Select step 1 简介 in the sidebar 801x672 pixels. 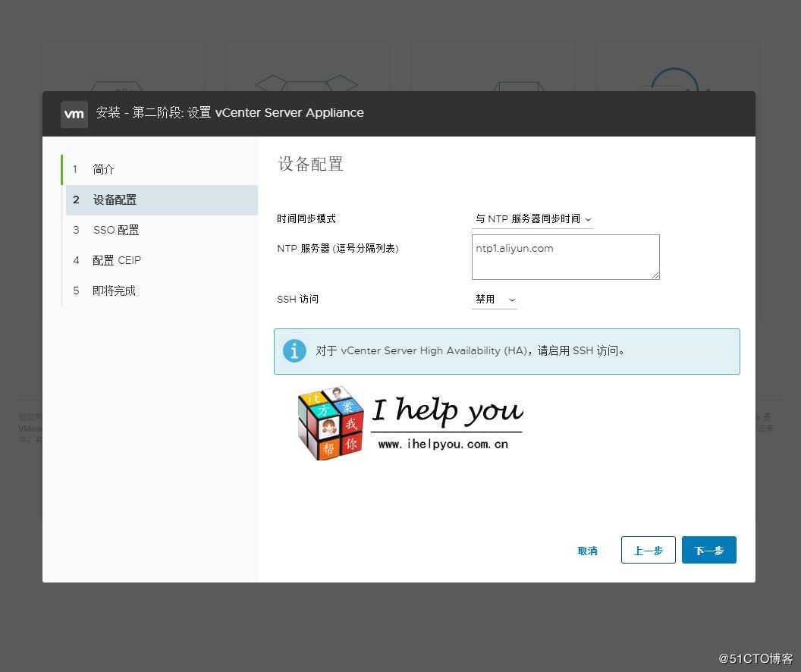(x=162, y=170)
